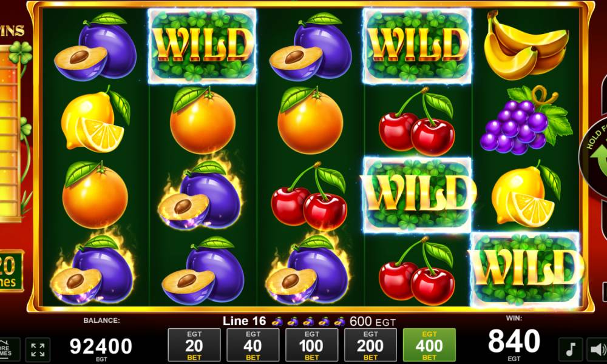Image resolution: width=607 pixels, height=364 pixels.
Task: Open the More Games home icon
Action: point(9,349)
